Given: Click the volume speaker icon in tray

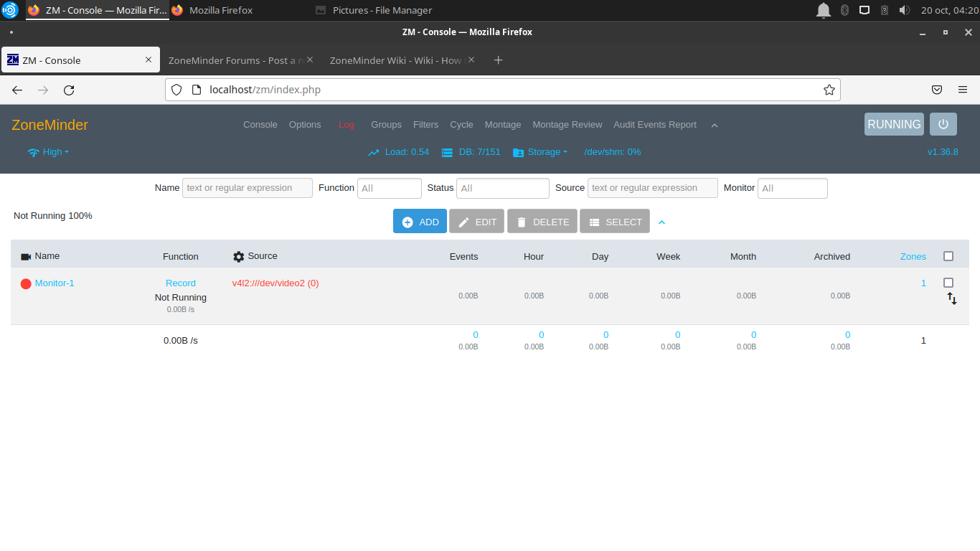Looking at the screenshot, I should [x=905, y=10].
